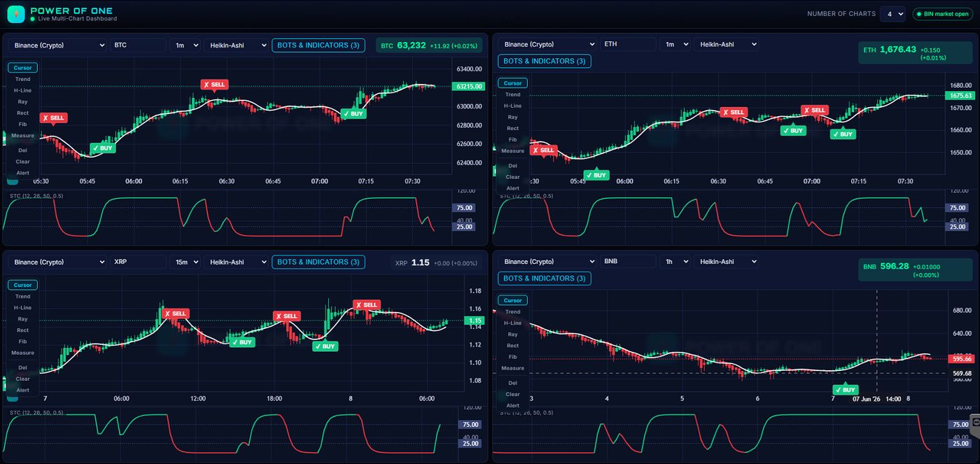The height and width of the screenshot is (464, 980).
Task: Click Del in the XRP chart toolbar
Action: 22,367
